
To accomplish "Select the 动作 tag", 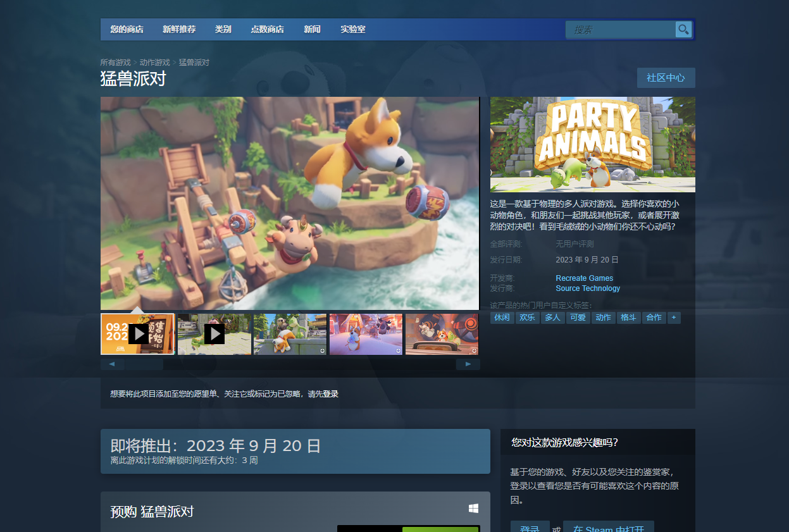I will tap(604, 318).
